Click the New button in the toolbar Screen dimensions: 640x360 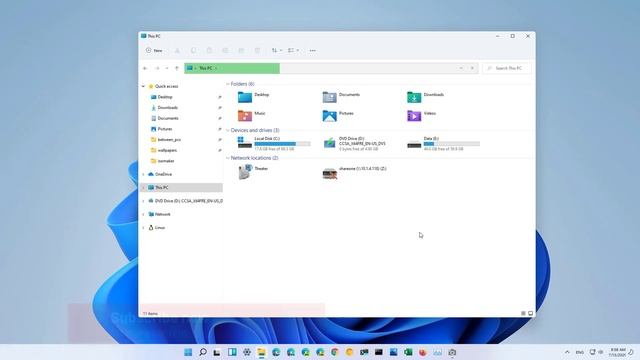click(154, 50)
